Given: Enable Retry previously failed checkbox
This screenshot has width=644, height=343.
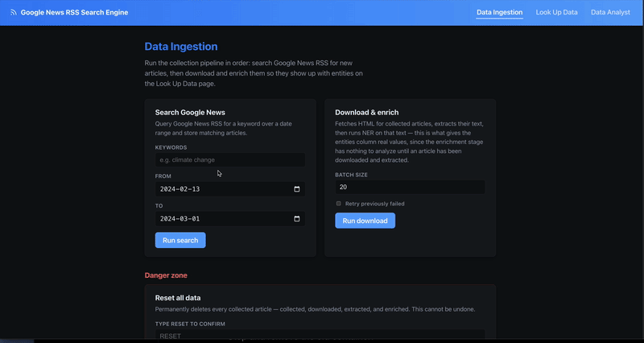Looking at the screenshot, I should [338, 204].
